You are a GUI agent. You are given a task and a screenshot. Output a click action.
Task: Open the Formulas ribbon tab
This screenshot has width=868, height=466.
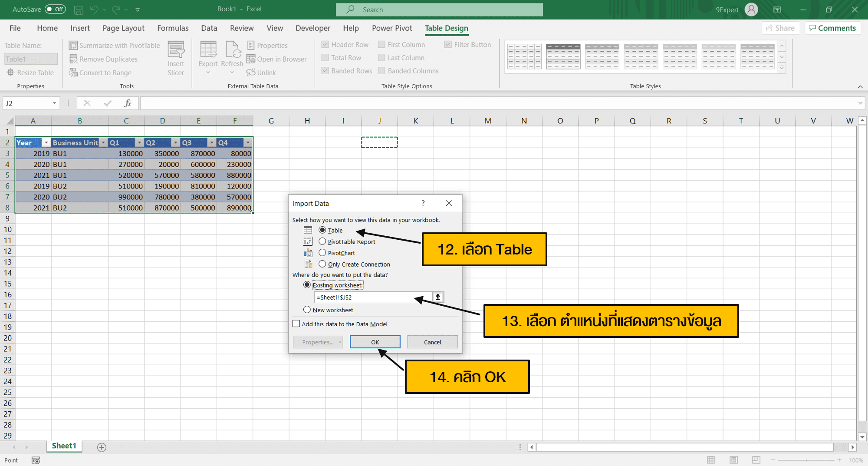pos(172,28)
